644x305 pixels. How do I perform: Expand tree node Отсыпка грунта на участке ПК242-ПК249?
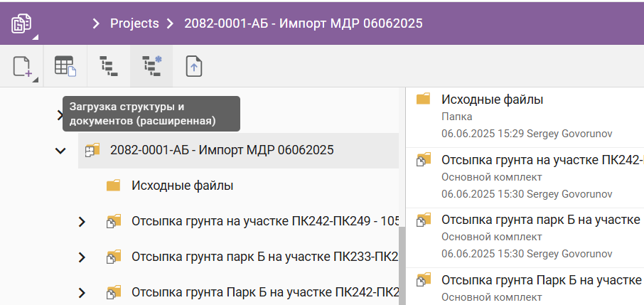coord(82,222)
